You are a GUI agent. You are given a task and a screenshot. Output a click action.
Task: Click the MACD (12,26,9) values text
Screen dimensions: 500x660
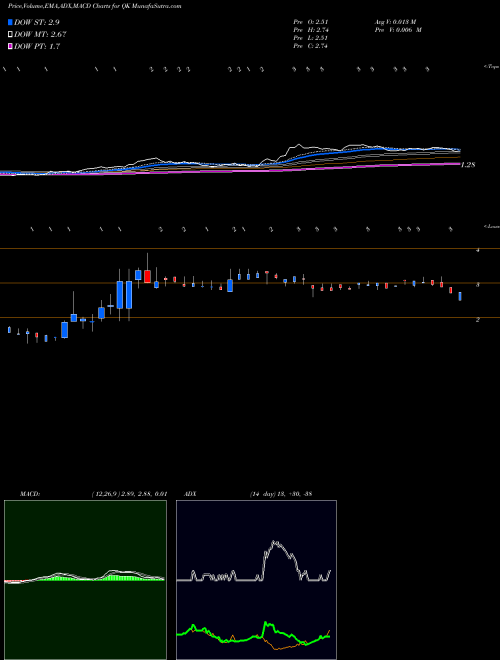(130, 494)
